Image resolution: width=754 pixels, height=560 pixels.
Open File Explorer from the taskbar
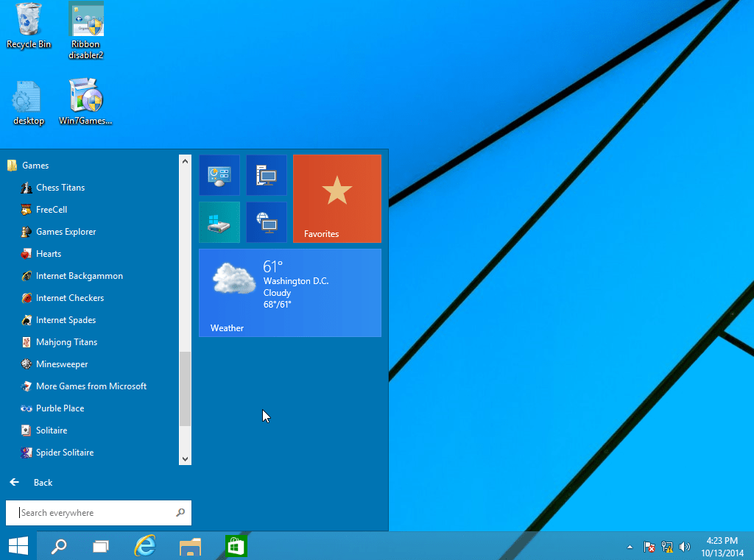click(190, 546)
